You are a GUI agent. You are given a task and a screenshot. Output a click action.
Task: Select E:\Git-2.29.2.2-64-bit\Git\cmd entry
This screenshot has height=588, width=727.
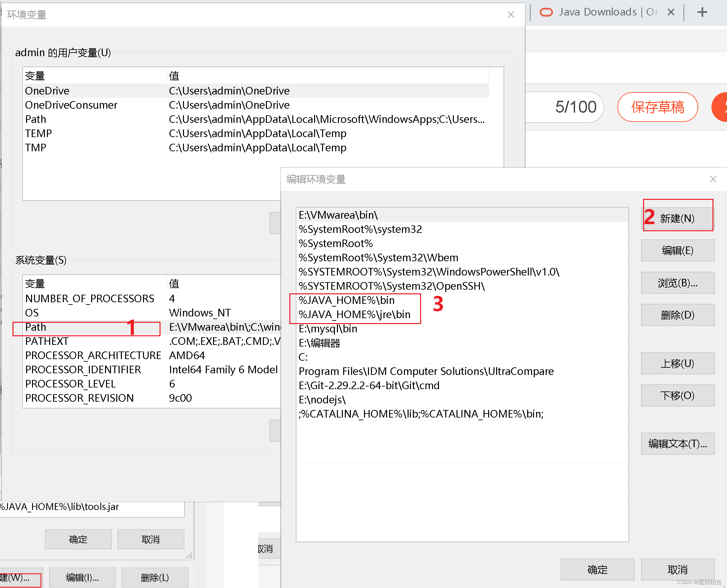tap(462, 386)
